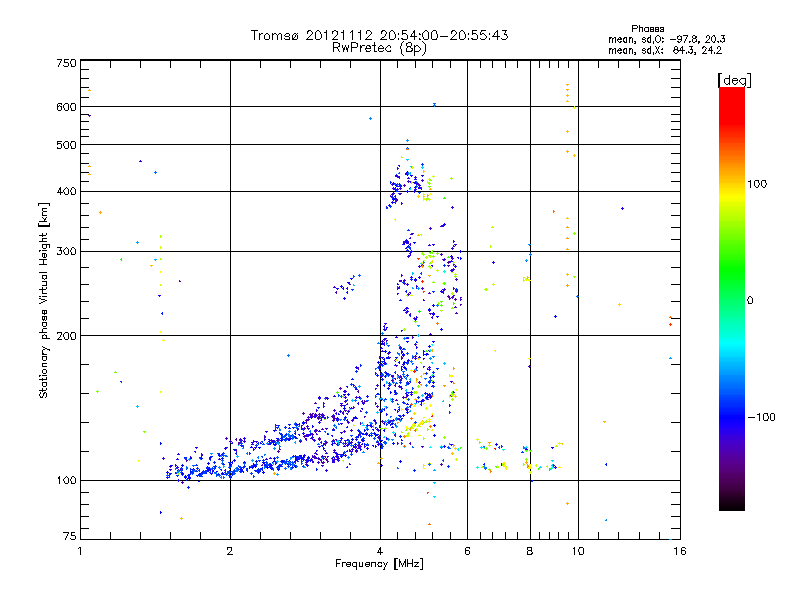Select the 'Phases' header text

[647, 29]
